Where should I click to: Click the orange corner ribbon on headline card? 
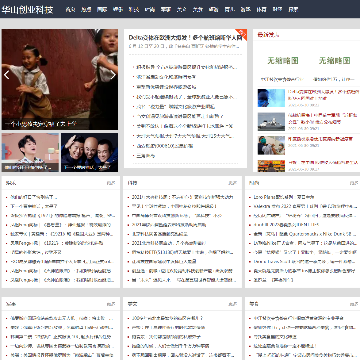click(x=242, y=34)
